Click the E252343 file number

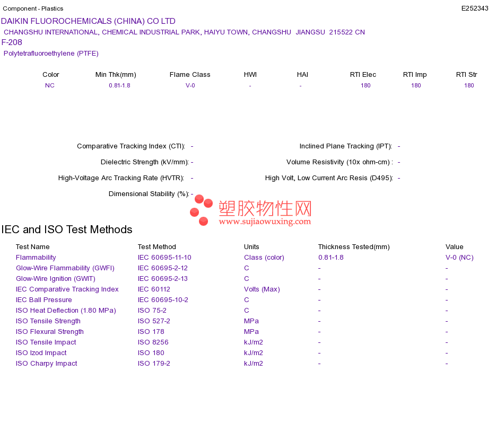click(475, 8)
